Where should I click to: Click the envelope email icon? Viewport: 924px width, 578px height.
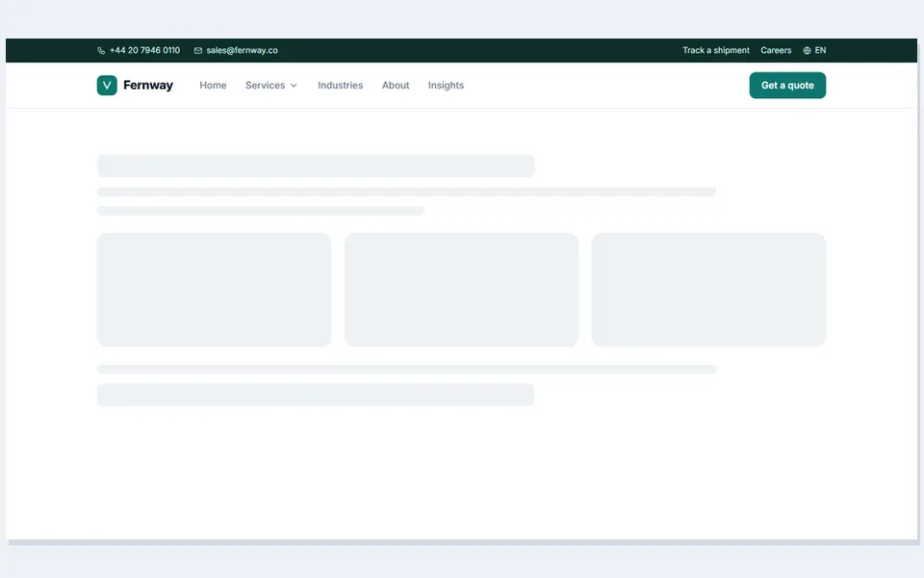point(198,51)
